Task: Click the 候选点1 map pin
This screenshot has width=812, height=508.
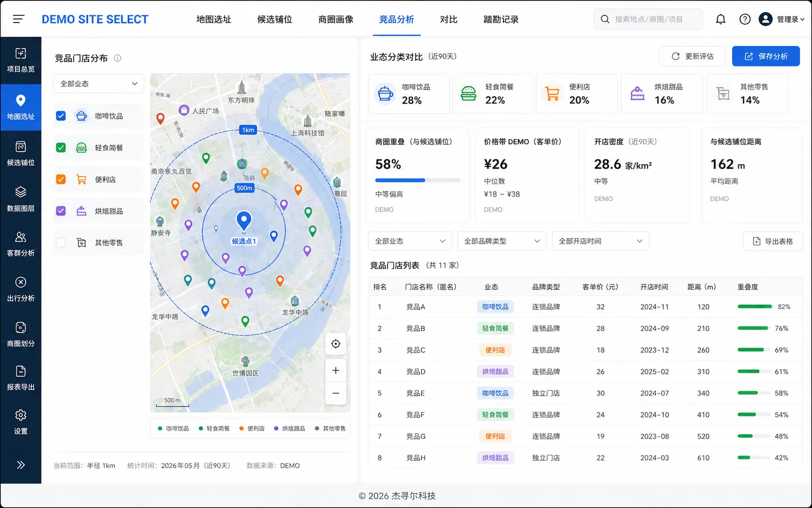Action: pos(244,221)
